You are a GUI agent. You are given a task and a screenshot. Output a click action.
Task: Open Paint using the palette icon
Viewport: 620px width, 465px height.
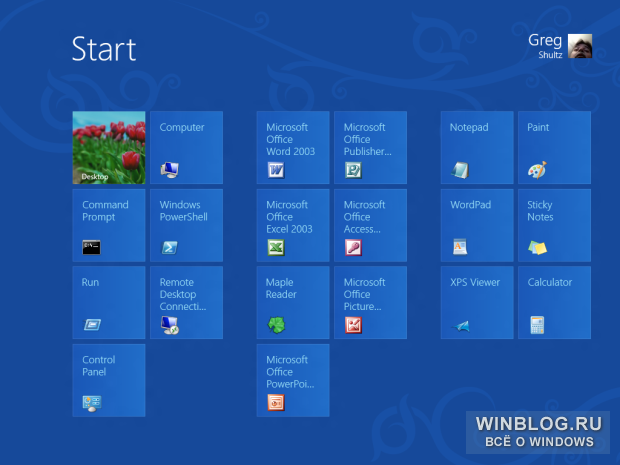point(537,170)
